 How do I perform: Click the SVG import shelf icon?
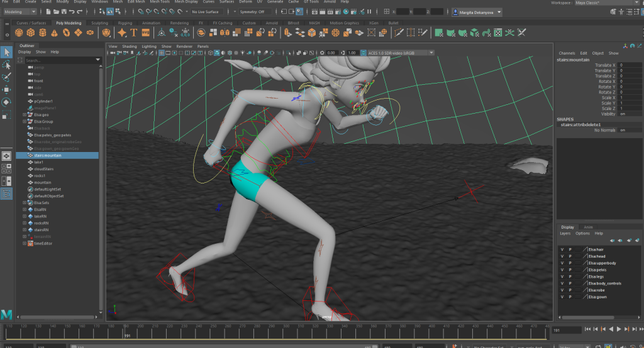pyautogui.click(x=146, y=33)
